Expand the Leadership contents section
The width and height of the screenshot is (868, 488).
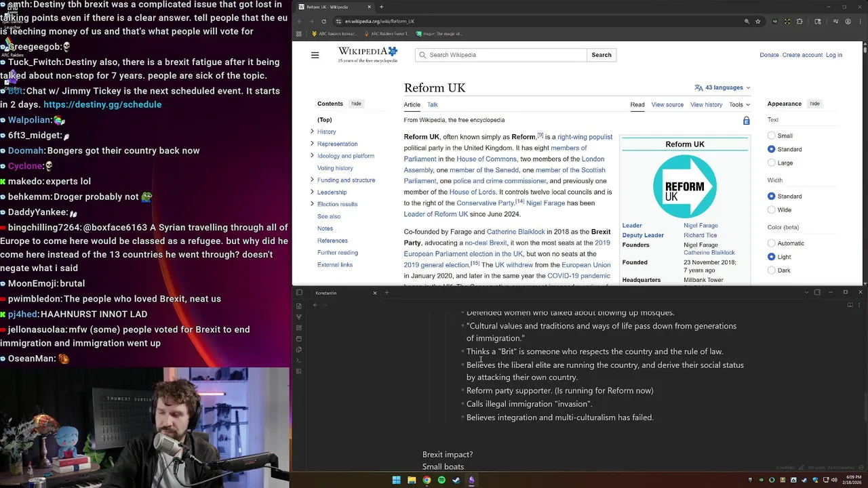[312, 192]
